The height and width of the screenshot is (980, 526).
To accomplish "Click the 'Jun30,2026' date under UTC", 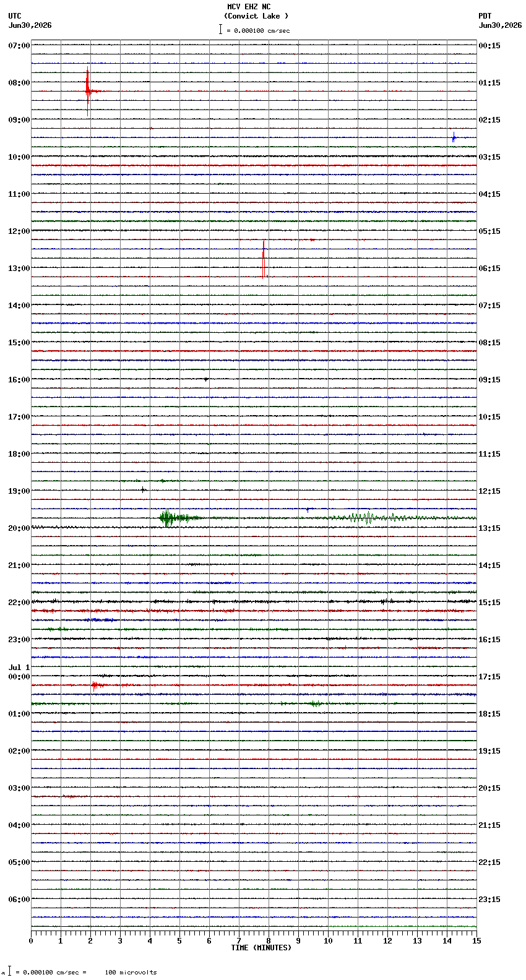I will coord(30,25).
